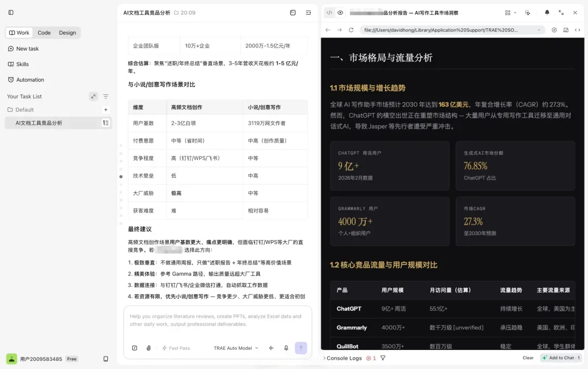
Task: Select the AI文档工具竞品分析 task item
Action: pos(58,122)
